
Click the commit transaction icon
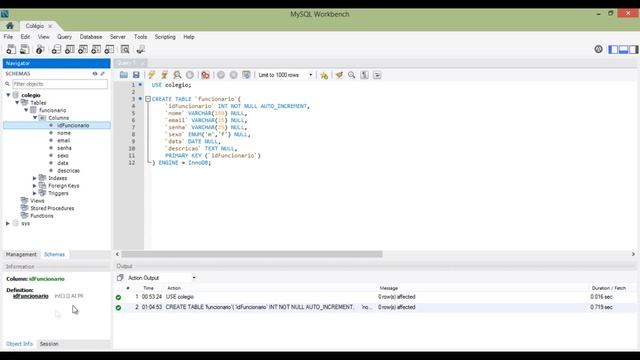click(x=221, y=75)
